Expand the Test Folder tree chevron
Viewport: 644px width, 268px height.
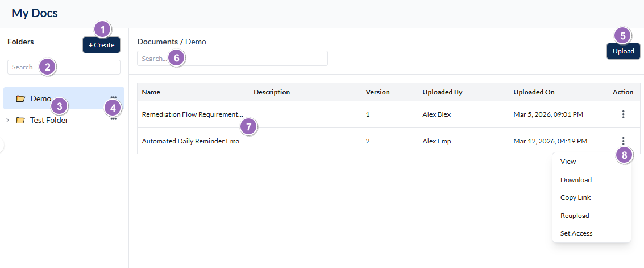coord(7,121)
